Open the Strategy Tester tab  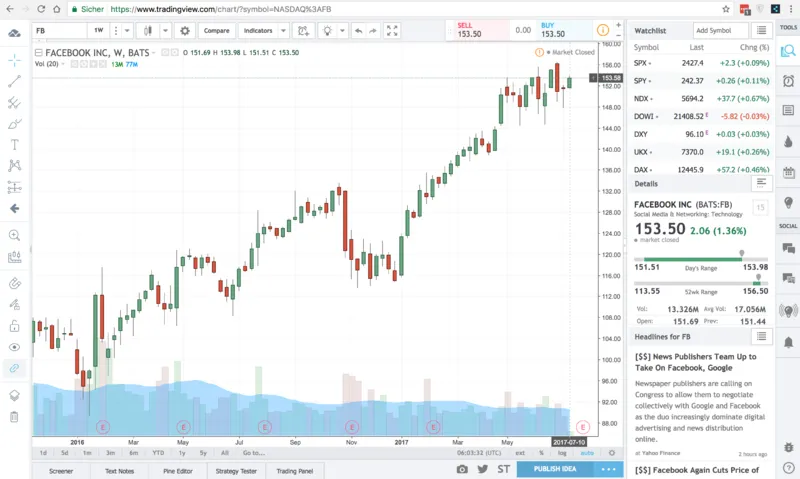236,471
